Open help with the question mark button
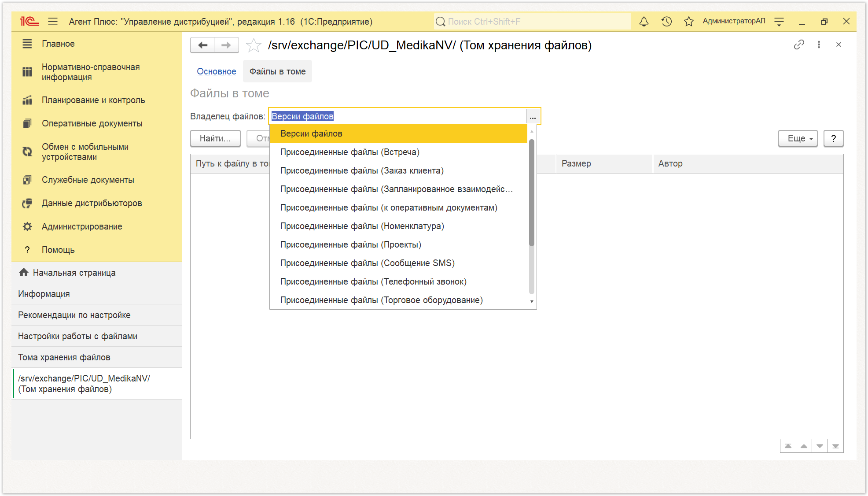This screenshot has height=496, width=868. coord(833,138)
